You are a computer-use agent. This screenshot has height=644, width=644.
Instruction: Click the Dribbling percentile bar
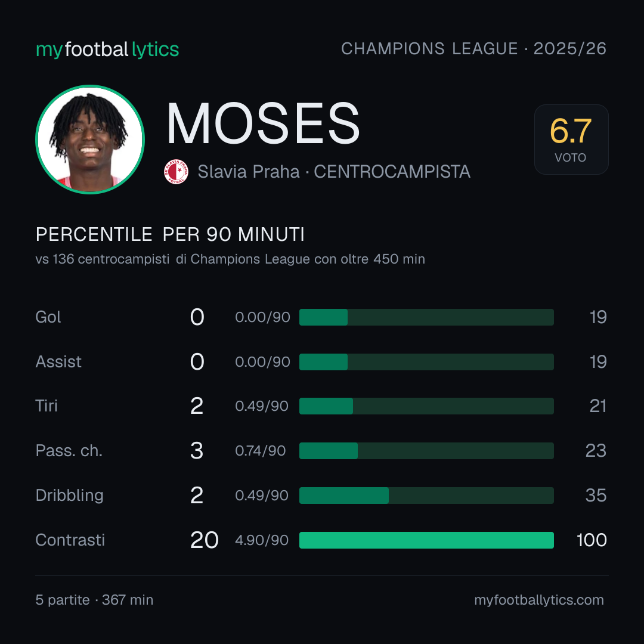point(426,496)
